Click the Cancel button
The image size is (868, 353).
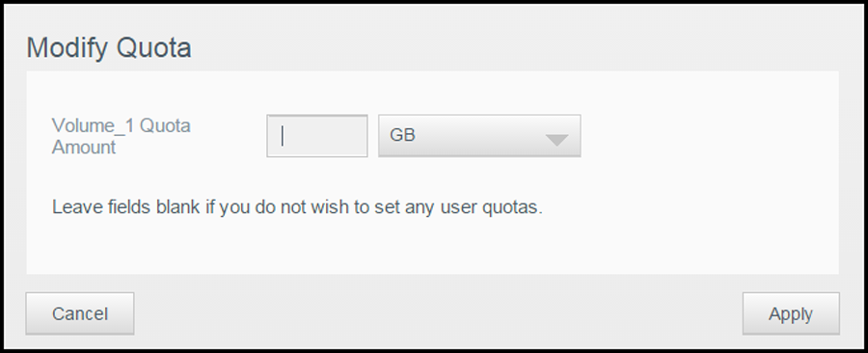(x=80, y=313)
